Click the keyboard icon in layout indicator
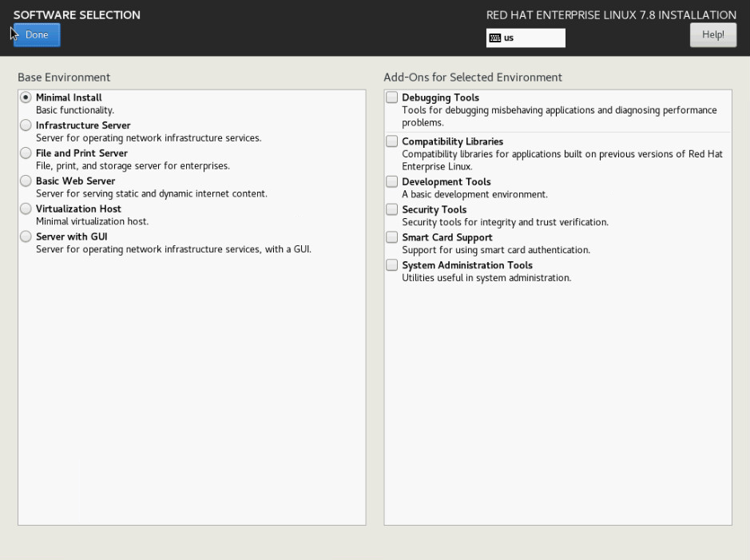This screenshot has width=750, height=560. pos(495,38)
